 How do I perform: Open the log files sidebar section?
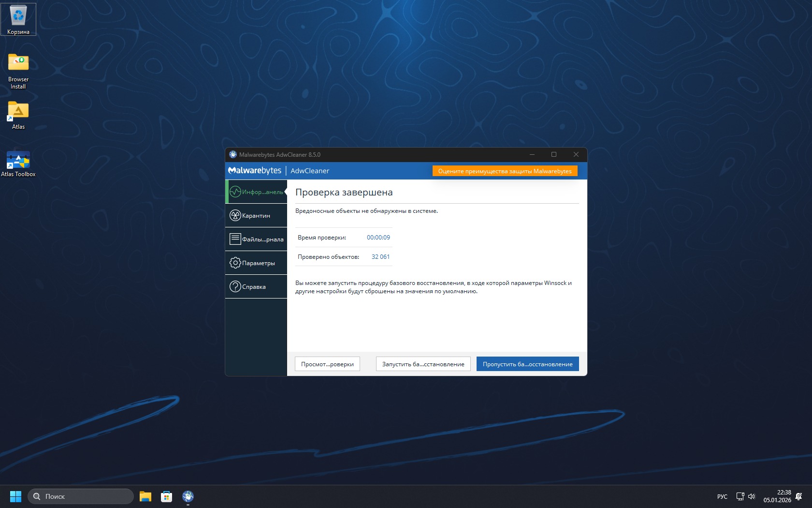[x=256, y=239]
